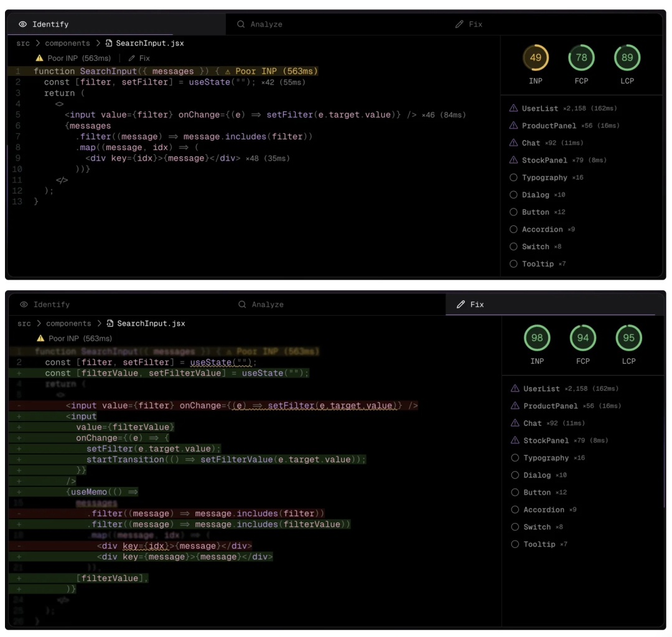Click the warning triangle icon before top Poor INP
Viewport: 672px width, 637px height.
(x=39, y=58)
